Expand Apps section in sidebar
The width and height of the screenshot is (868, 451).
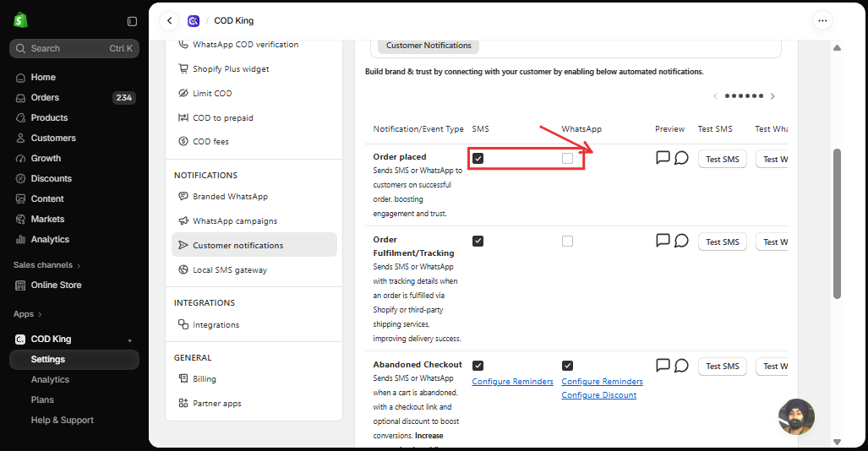(28, 314)
